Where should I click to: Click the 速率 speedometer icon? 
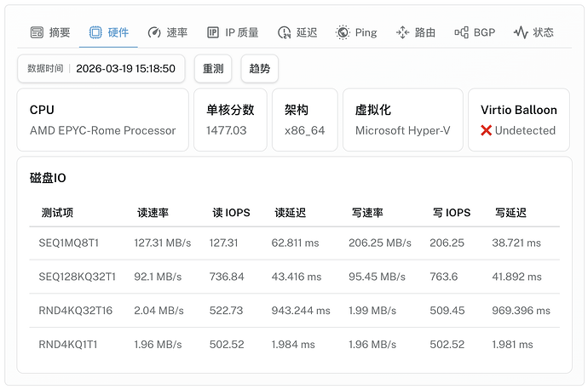click(x=154, y=32)
